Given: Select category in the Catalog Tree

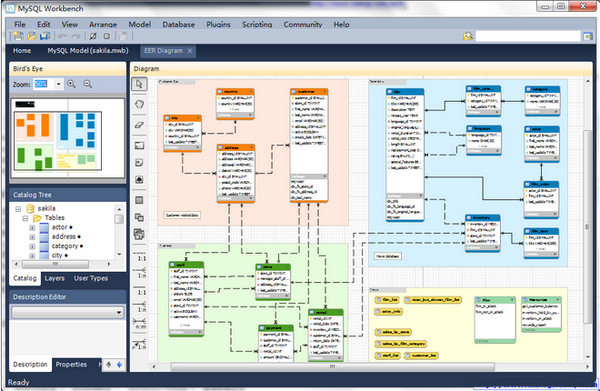Looking at the screenshot, I should pyautogui.click(x=65, y=246).
